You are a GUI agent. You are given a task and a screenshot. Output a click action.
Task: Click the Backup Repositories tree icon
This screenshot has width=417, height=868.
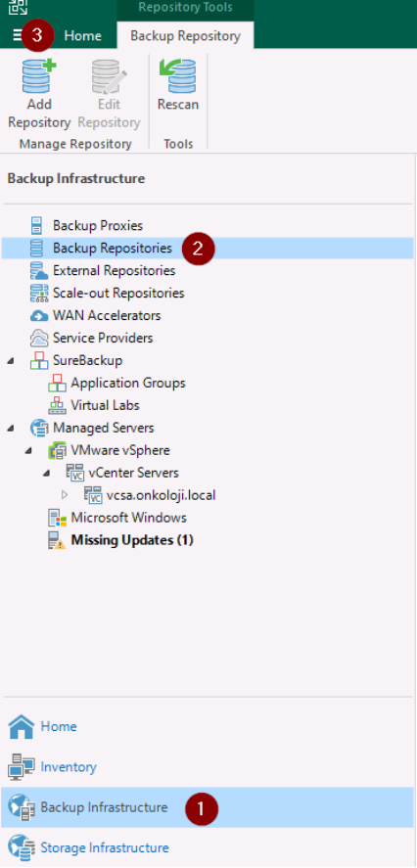click(36, 249)
